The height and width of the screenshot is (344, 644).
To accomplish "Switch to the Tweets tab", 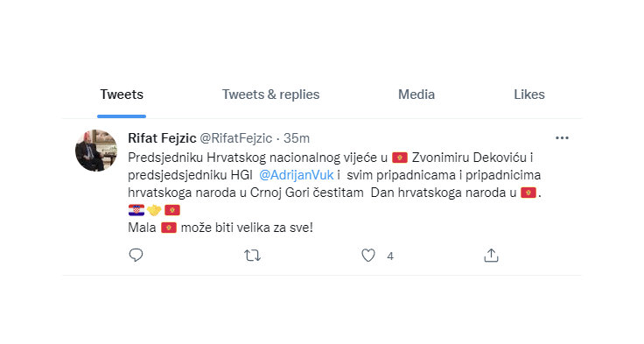I will [122, 95].
